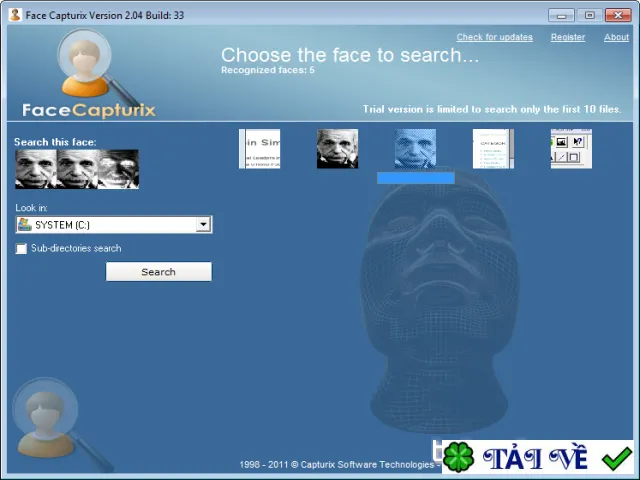This screenshot has width=640, height=480.
Task: Click the Search this face preview image
Action: (77, 169)
